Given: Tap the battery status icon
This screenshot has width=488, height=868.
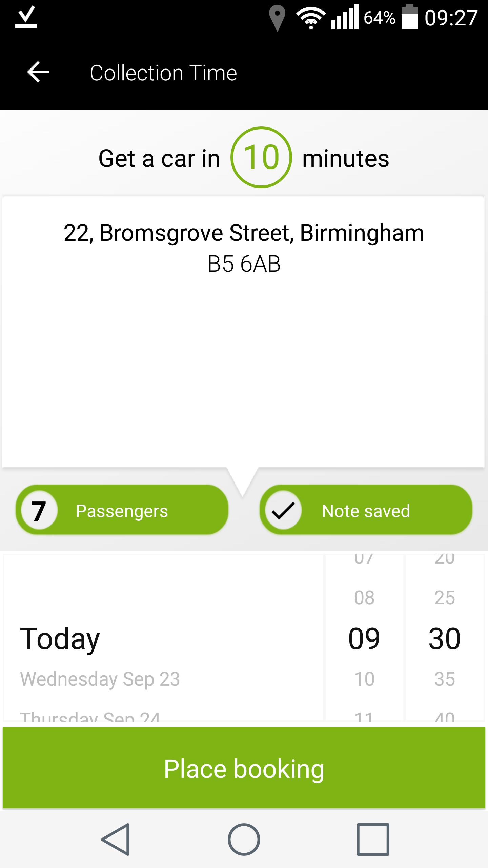Looking at the screenshot, I should point(409,18).
